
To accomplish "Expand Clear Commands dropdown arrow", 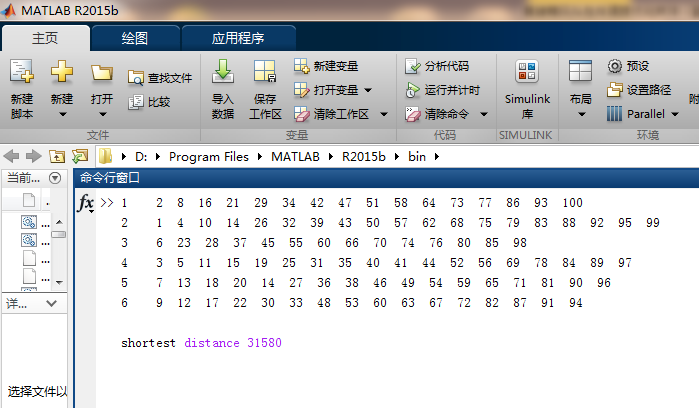I will (x=484, y=115).
